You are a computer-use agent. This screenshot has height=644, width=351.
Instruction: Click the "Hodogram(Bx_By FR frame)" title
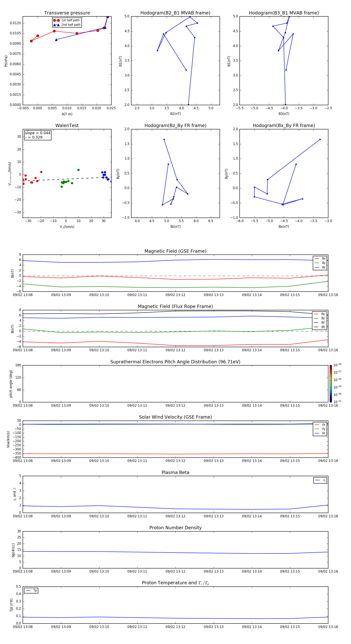(284, 125)
